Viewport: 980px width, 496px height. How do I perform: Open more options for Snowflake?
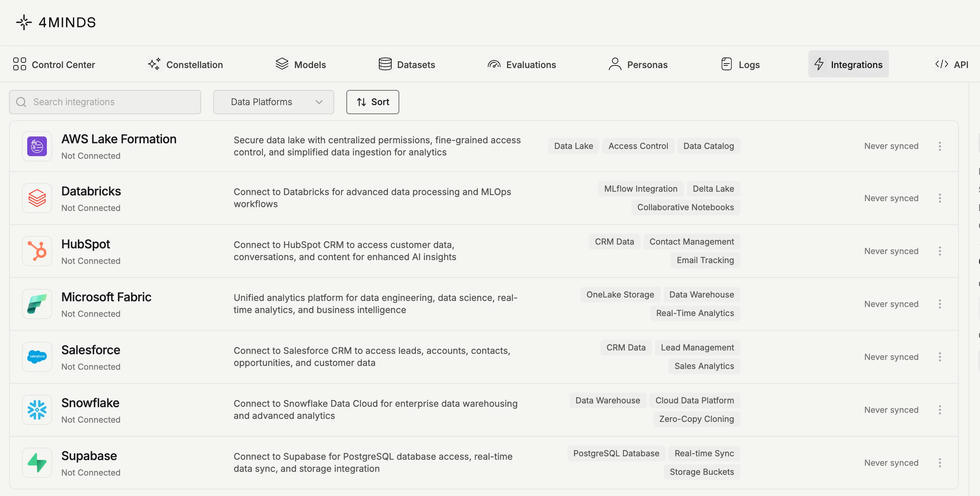point(940,410)
